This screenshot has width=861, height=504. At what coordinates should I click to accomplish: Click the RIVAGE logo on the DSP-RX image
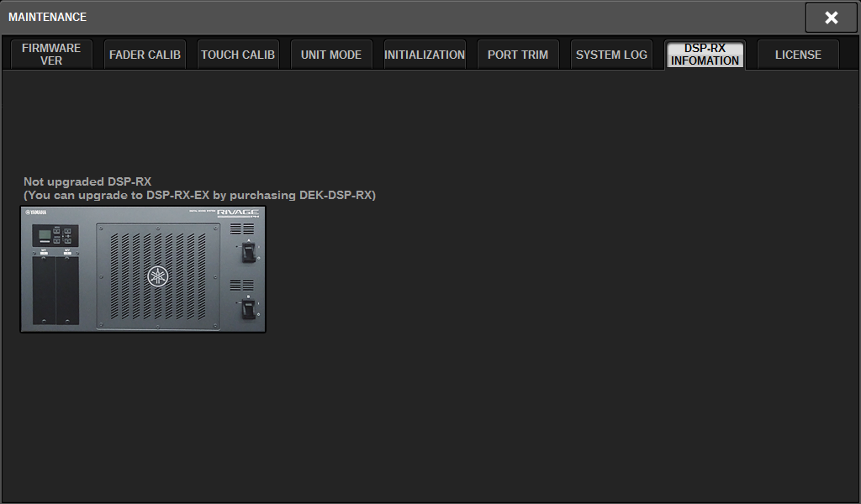(238, 212)
